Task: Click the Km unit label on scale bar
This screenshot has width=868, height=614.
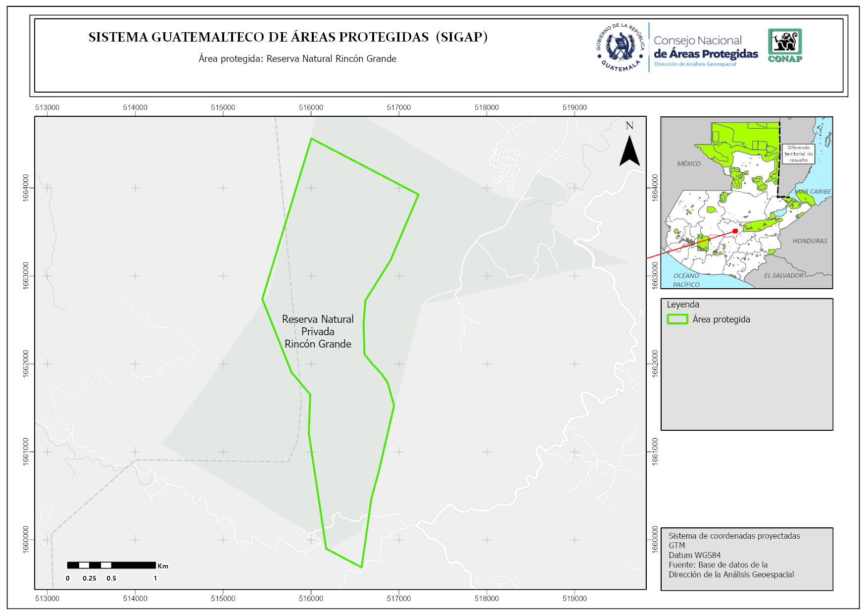Action: point(163,566)
